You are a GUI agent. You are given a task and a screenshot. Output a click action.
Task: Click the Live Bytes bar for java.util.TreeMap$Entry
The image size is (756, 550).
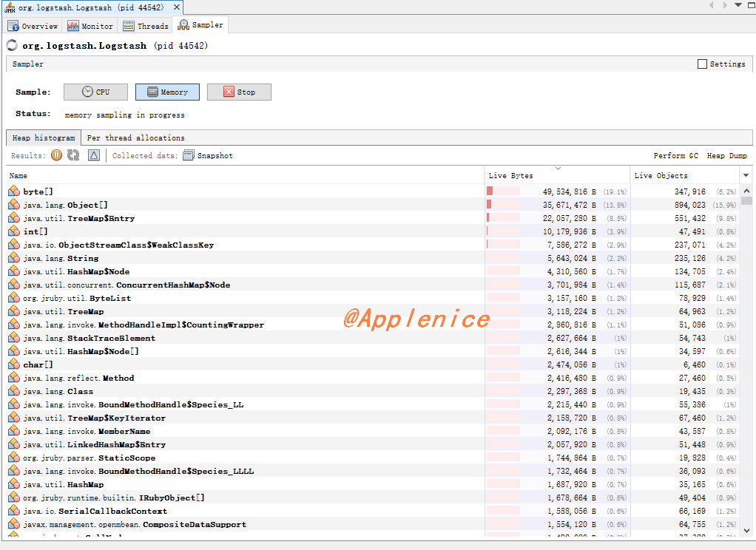click(x=503, y=218)
